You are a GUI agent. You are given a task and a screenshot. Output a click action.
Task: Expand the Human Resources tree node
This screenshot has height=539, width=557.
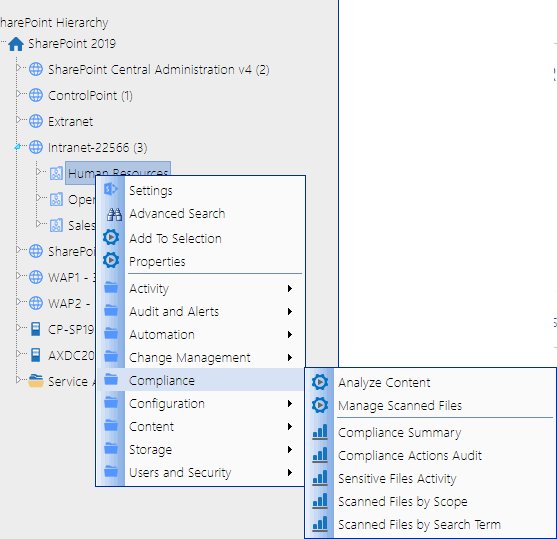pos(38,172)
